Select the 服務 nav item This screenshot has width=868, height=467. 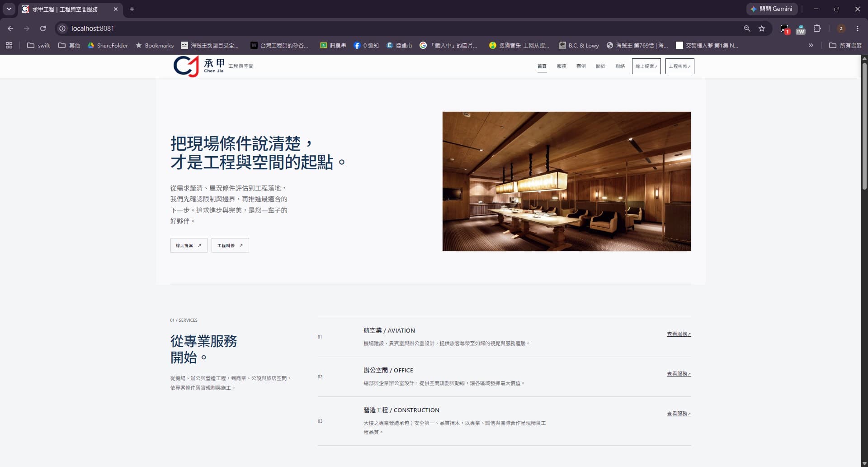pos(561,66)
